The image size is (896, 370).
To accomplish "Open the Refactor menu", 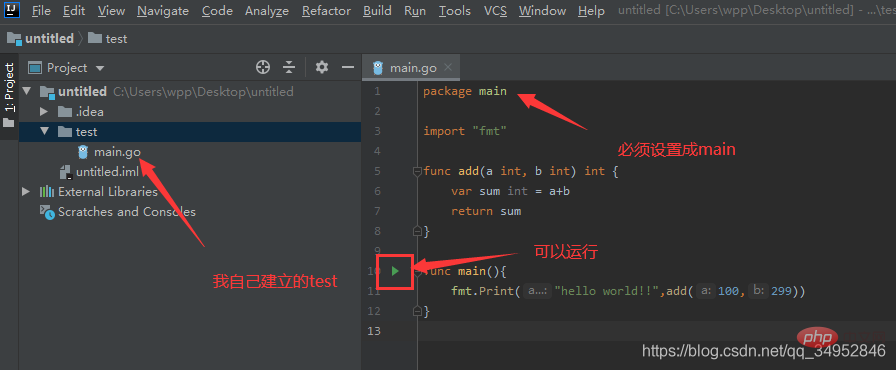I will coord(326,10).
